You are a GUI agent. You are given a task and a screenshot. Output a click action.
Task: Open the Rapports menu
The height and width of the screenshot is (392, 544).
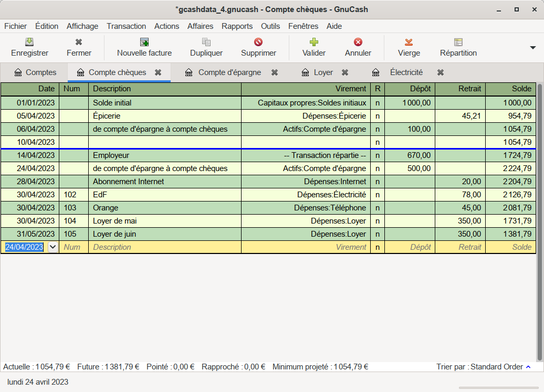237,26
